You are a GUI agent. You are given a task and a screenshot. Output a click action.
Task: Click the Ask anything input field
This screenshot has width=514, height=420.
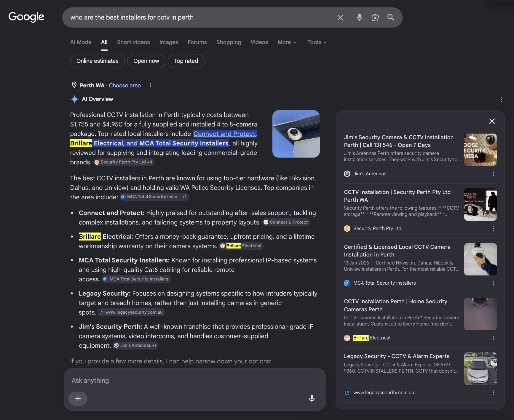(x=195, y=381)
